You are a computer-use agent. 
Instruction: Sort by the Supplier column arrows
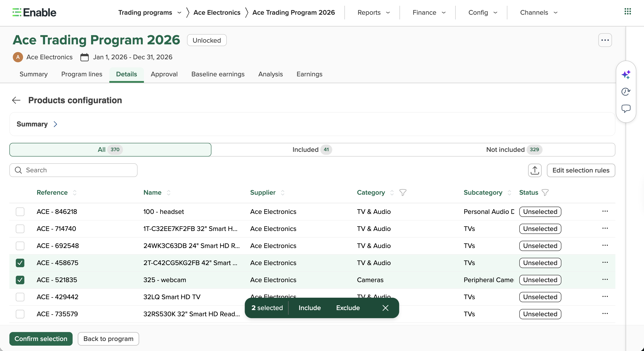[x=282, y=193]
